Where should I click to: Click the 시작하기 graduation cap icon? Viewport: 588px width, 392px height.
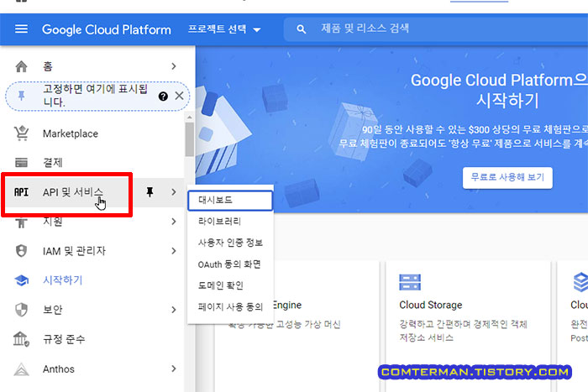pos(21,280)
